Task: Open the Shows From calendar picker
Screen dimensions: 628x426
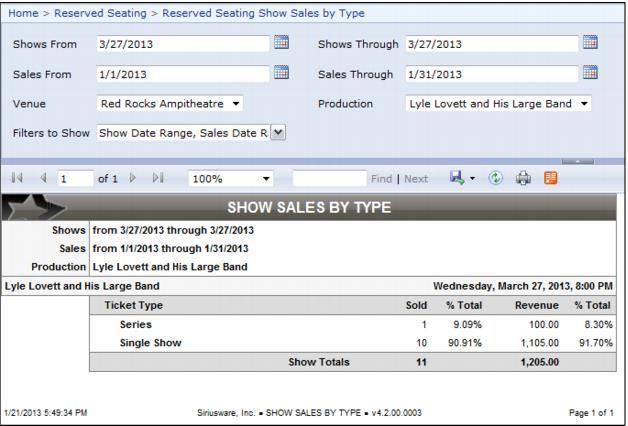Action: pos(281,44)
